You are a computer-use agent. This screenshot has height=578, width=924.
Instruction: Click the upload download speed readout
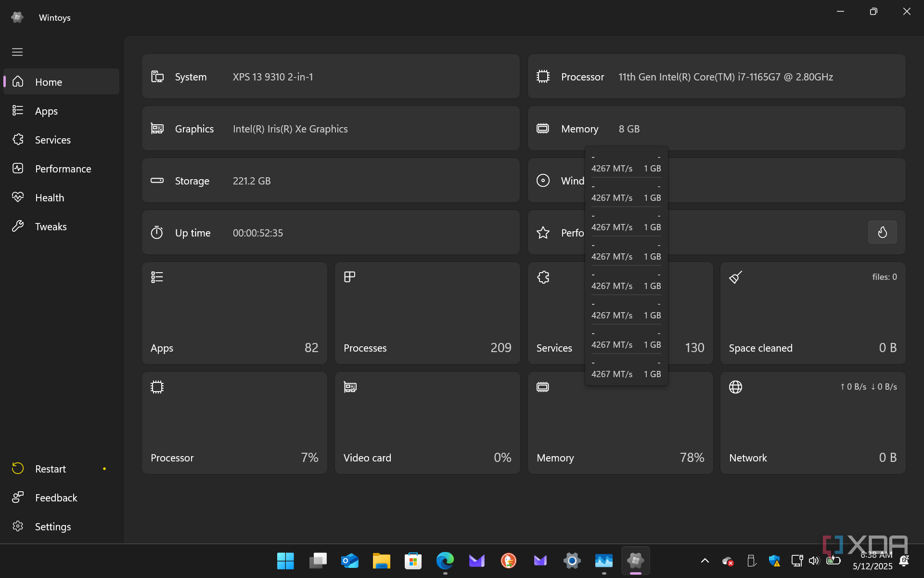point(869,387)
